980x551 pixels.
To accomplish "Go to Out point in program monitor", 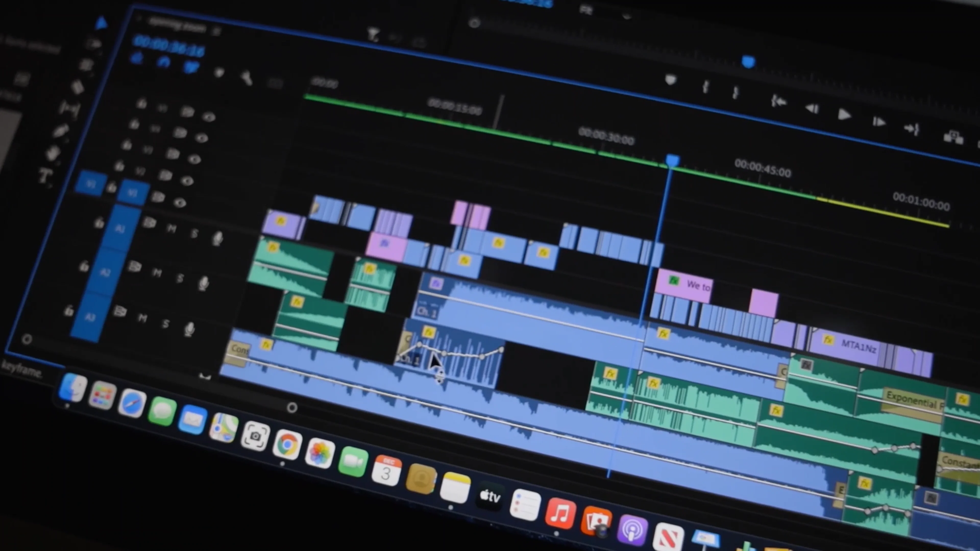I will coord(912,129).
